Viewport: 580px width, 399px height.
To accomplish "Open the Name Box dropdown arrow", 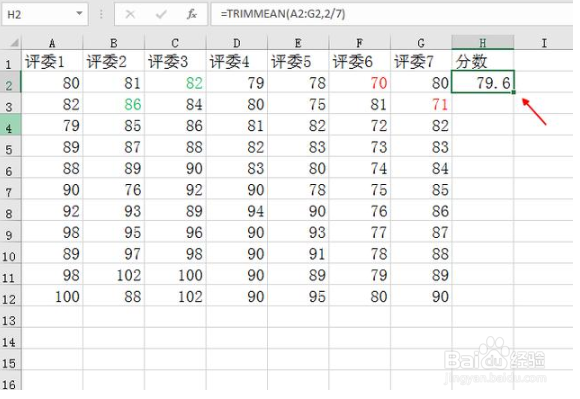I will (x=79, y=14).
